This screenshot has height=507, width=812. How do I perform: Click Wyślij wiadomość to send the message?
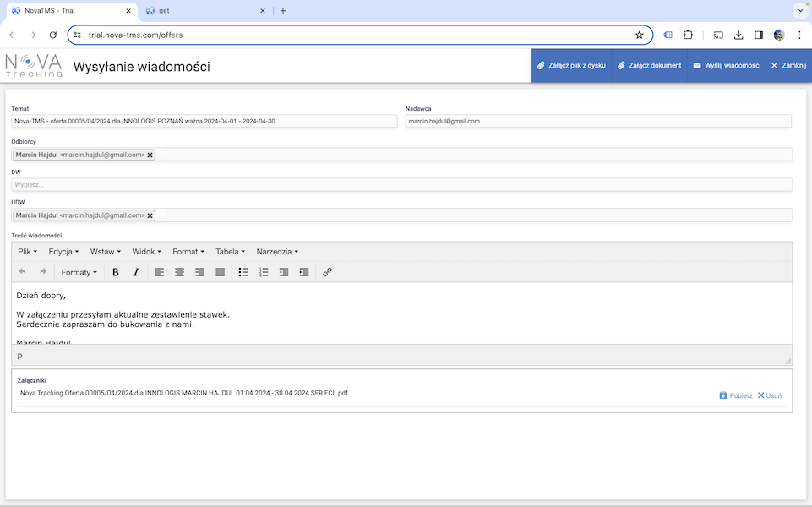coord(725,65)
